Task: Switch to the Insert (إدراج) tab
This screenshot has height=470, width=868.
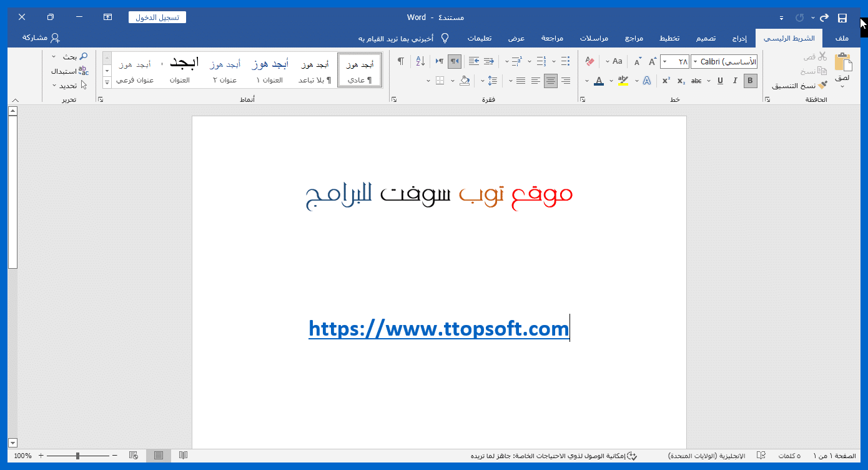Action: pyautogui.click(x=739, y=38)
